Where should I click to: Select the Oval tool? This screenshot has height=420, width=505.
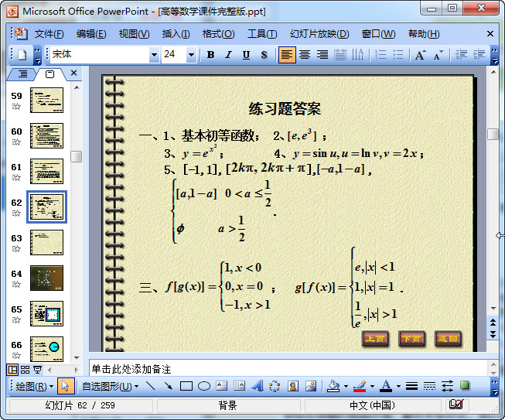click(x=204, y=386)
